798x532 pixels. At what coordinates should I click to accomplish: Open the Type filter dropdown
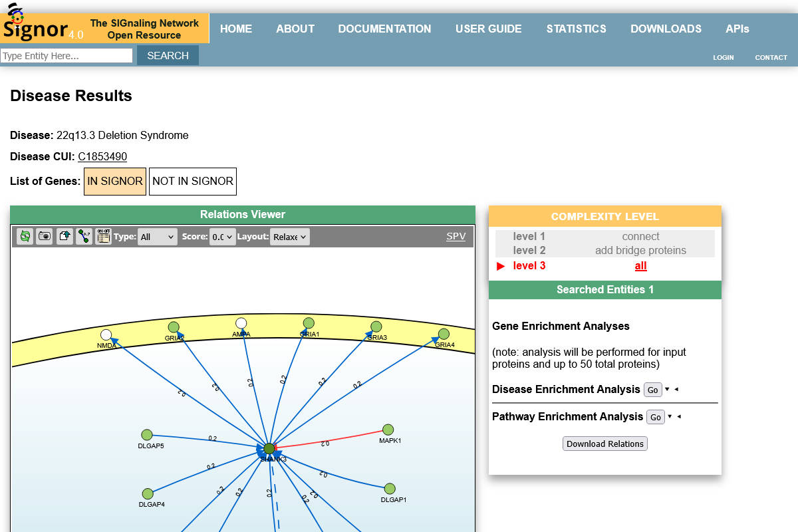coord(157,236)
